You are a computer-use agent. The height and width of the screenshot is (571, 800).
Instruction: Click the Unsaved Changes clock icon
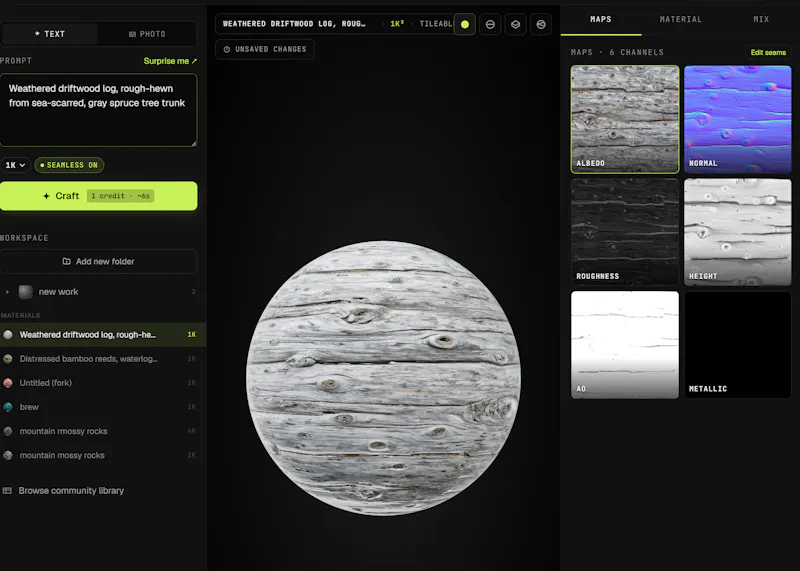pos(227,49)
